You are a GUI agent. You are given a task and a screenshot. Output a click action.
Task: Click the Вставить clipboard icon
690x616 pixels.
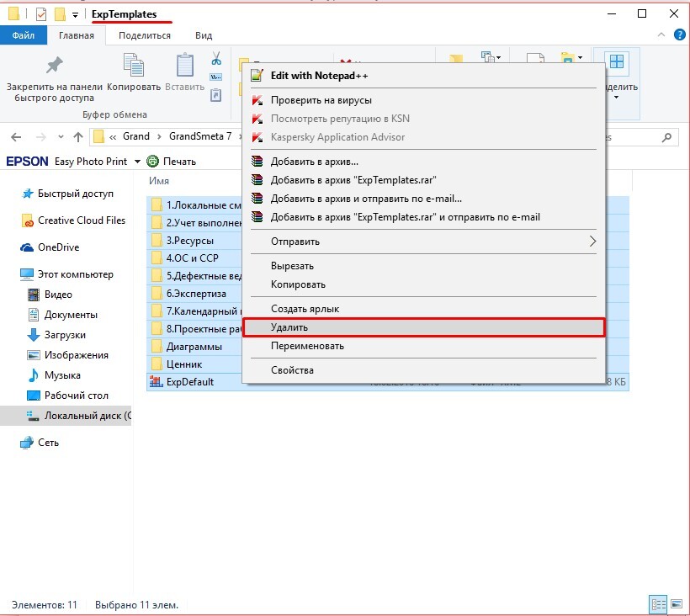pyautogui.click(x=185, y=65)
